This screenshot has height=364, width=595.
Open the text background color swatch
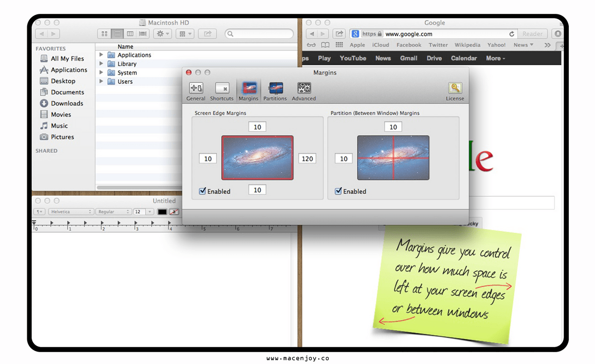[x=174, y=211]
